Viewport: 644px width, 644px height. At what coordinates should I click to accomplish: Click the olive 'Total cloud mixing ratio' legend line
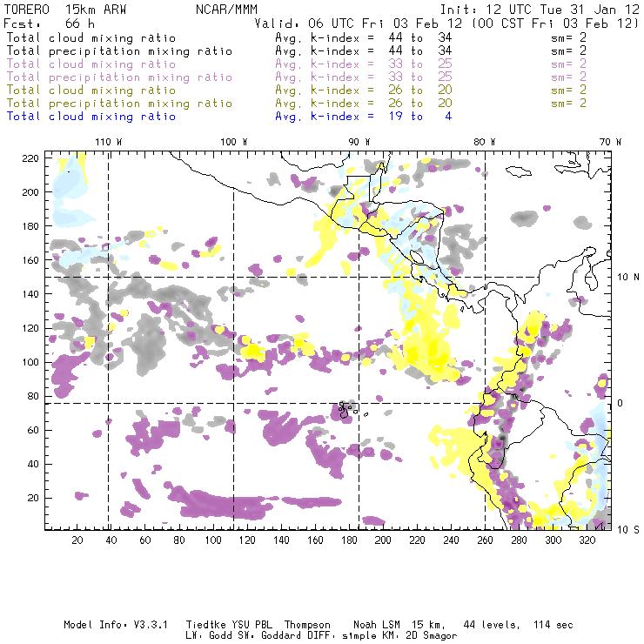(x=91, y=90)
